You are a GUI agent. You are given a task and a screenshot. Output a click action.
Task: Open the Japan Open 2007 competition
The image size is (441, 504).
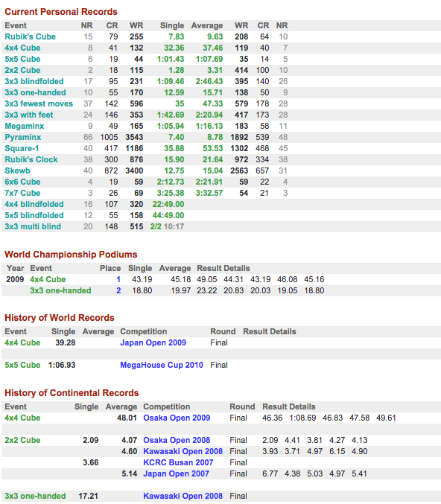point(176,473)
